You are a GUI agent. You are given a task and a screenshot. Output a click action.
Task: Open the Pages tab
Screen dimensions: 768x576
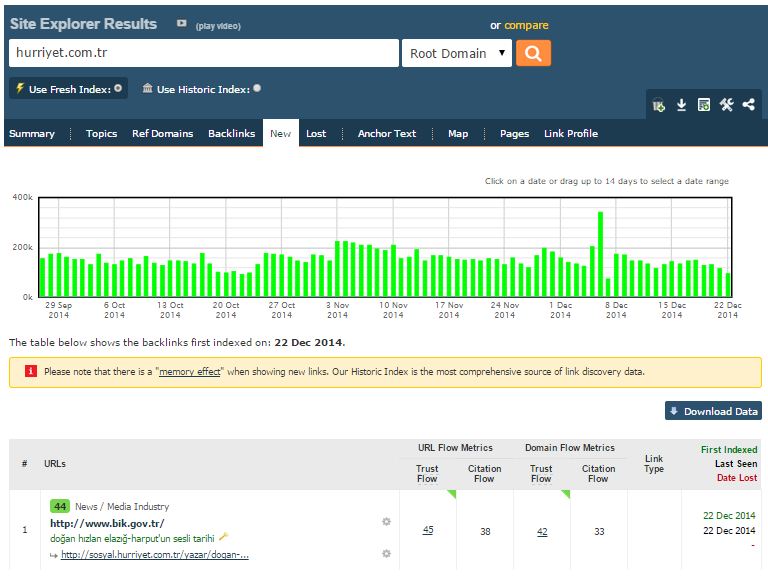pos(514,133)
